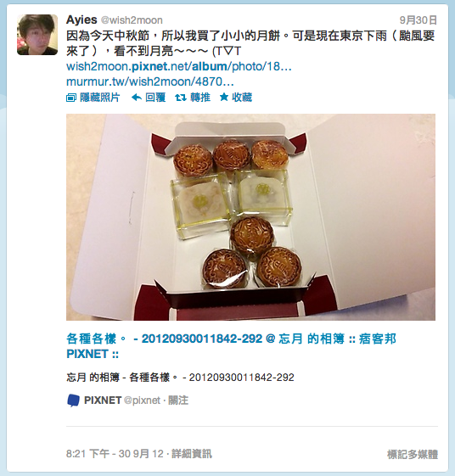Open the wish2moon.pixnet.net album link
Screen dimensions: 455x476
tap(178, 66)
